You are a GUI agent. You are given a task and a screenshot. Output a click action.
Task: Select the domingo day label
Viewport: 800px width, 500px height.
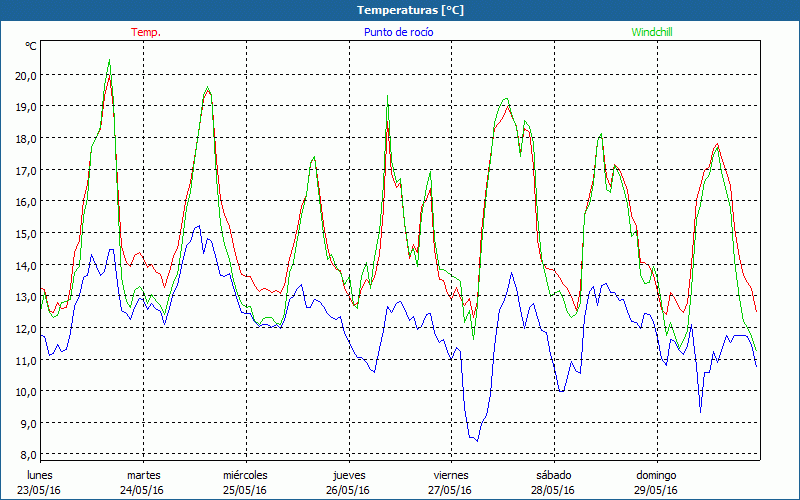pos(656,475)
